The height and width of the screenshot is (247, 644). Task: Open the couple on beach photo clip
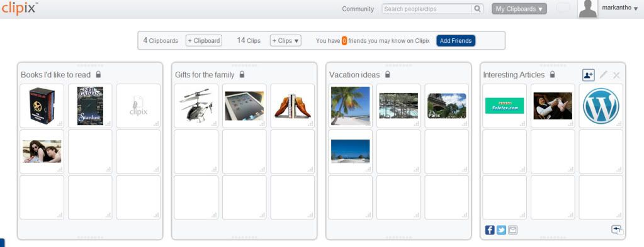(42, 151)
